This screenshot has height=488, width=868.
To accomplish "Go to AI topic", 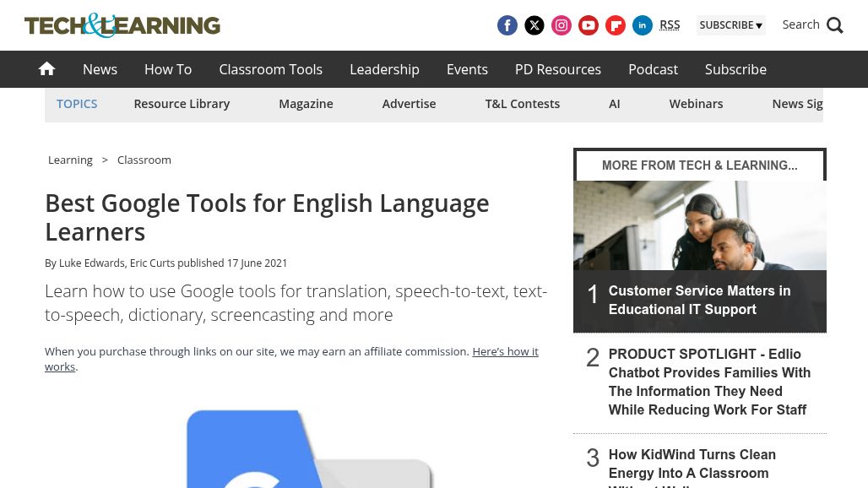I will [x=615, y=104].
